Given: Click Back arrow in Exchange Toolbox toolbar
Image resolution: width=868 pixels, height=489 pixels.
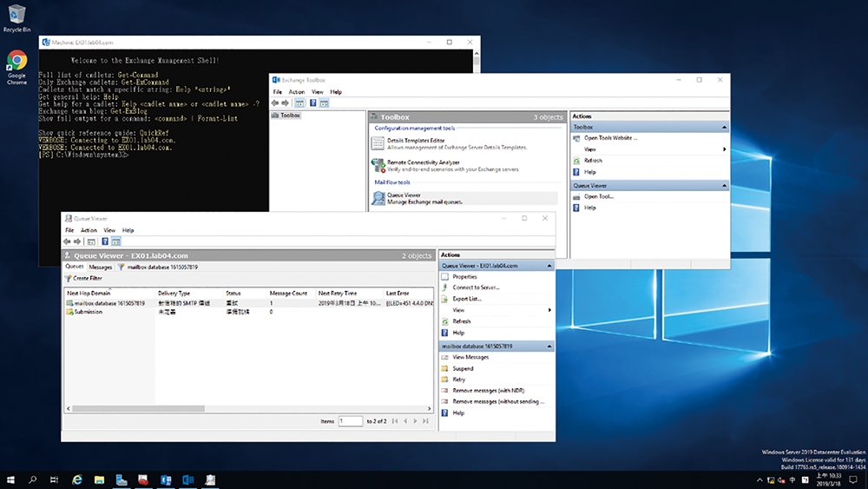Looking at the screenshot, I should pyautogui.click(x=275, y=103).
